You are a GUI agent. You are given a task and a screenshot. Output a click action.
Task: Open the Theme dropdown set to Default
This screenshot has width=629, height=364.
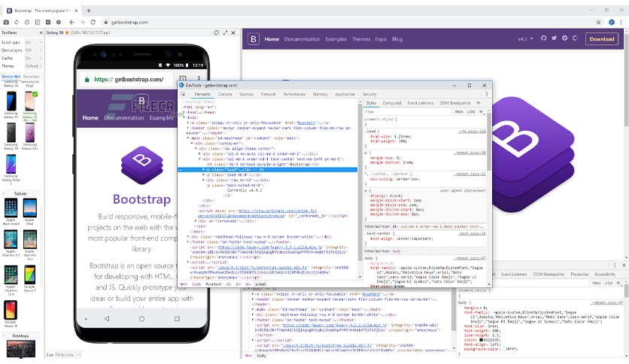tap(33, 66)
